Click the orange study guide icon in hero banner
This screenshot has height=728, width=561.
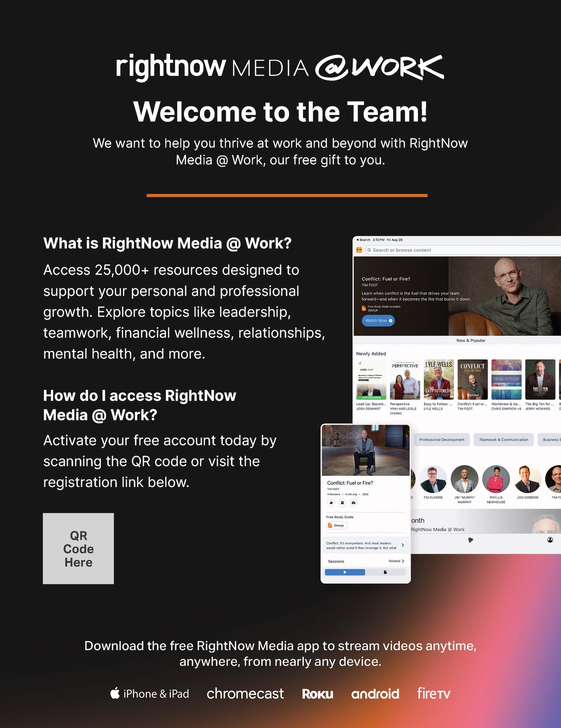coord(364,308)
